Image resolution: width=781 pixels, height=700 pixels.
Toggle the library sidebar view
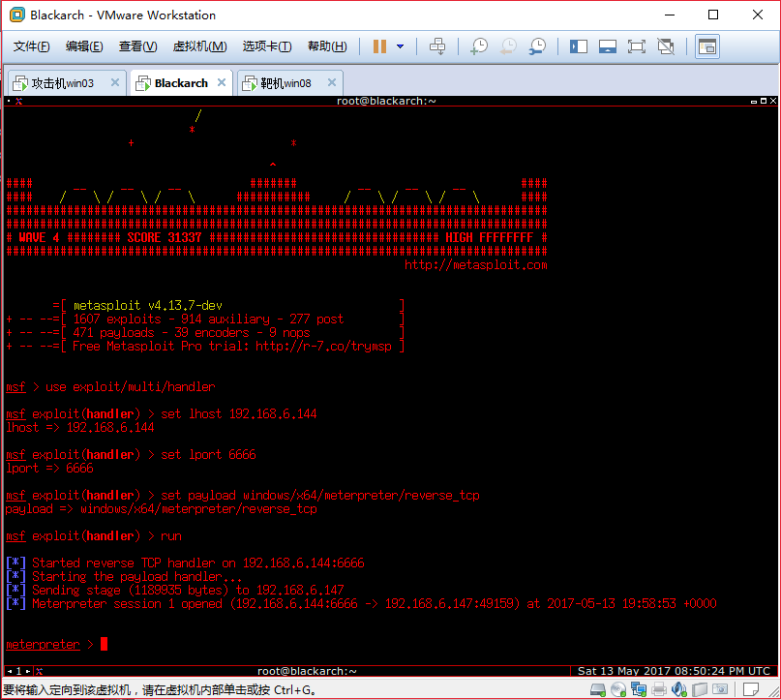click(579, 46)
